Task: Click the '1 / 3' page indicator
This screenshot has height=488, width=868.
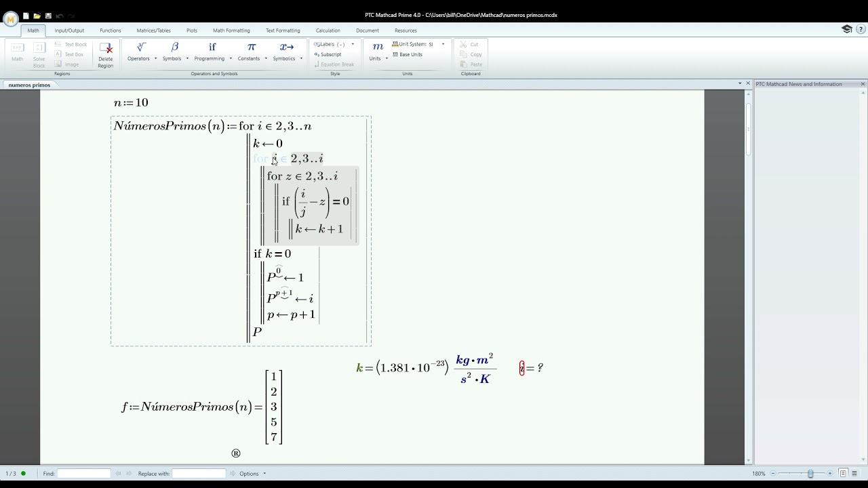Action: tap(11, 473)
